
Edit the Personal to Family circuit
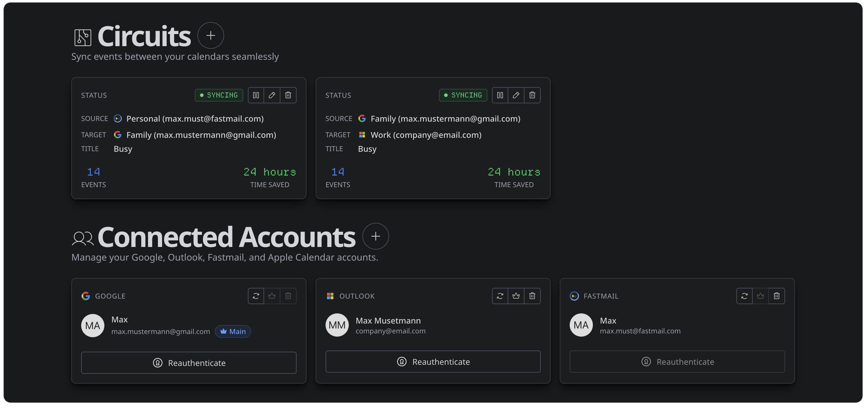coord(272,95)
